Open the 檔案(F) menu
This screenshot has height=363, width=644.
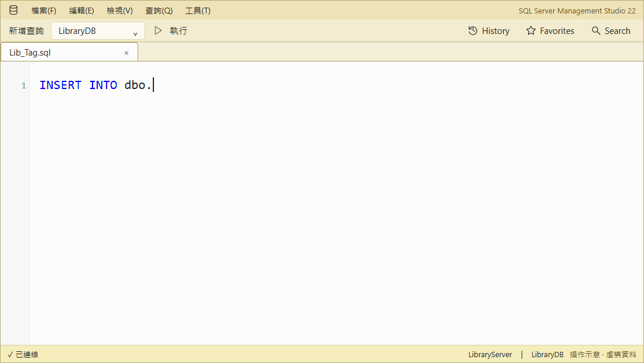(x=44, y=11)
